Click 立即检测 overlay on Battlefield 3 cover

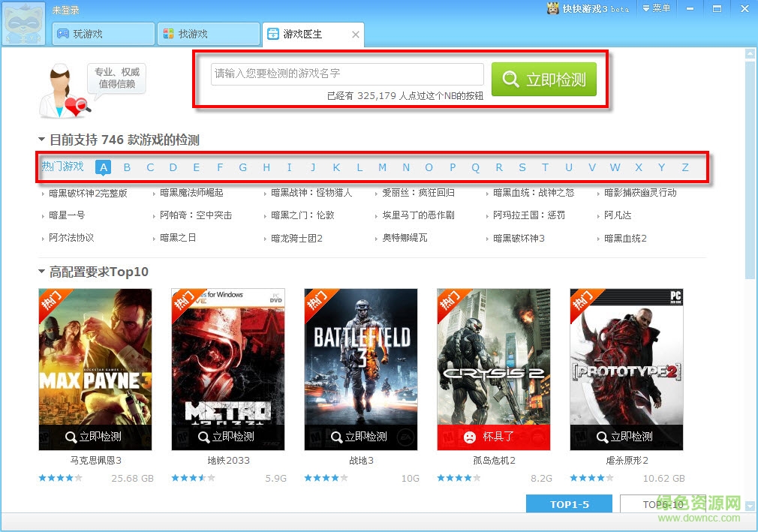(360, 437)
